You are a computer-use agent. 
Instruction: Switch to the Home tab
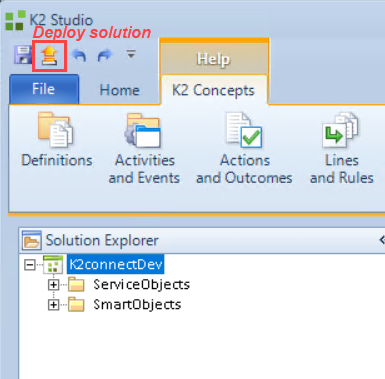[120, 90]
